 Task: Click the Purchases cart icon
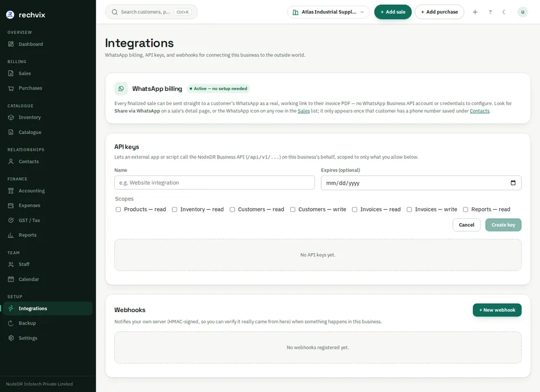(x=11, y=88)
